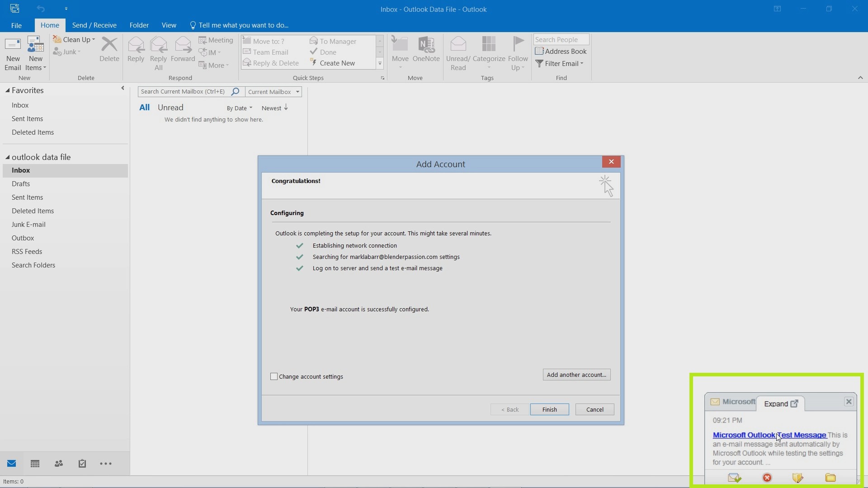Click the search magnifier icon
868x488 pixels.
tap(235, 92)
